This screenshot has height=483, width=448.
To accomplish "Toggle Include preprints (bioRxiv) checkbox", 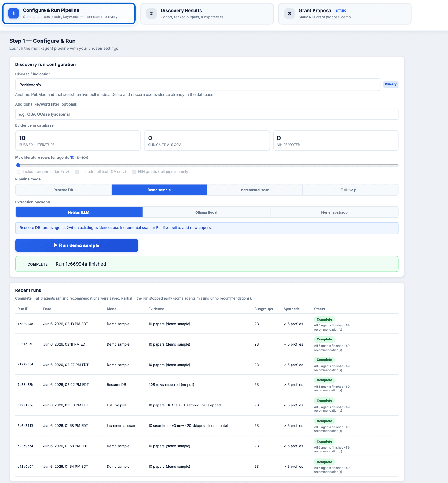I will click(x=18, y=172).
